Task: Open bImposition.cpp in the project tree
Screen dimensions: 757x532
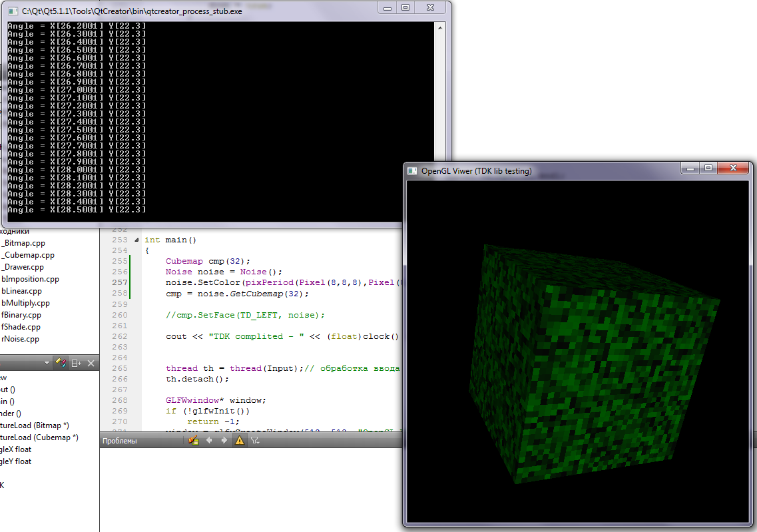Action: [30, 279]
